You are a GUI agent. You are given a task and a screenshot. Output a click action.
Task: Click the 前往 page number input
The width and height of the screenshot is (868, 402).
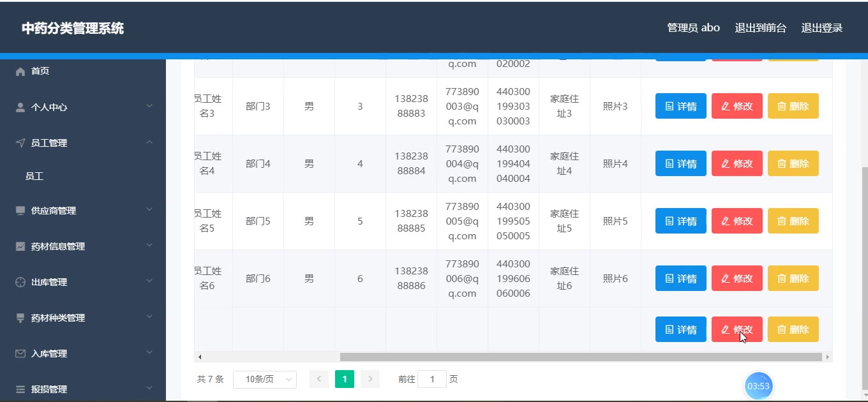point(433,379)
